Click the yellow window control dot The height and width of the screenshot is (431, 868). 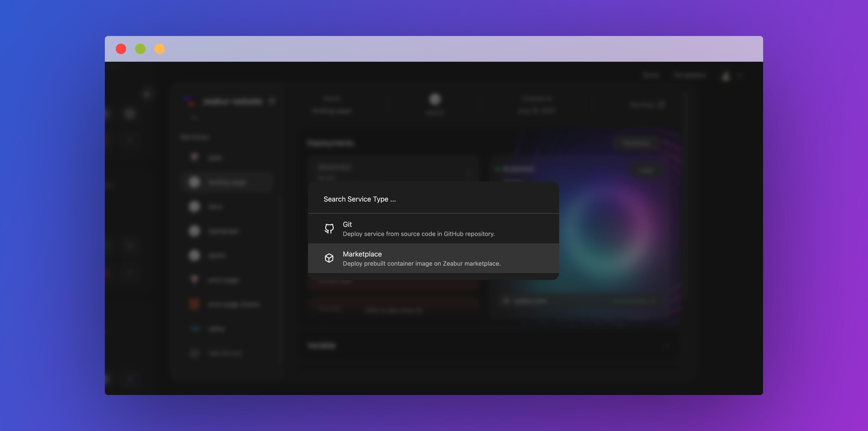pyautogui.click(x=160, y=49)
